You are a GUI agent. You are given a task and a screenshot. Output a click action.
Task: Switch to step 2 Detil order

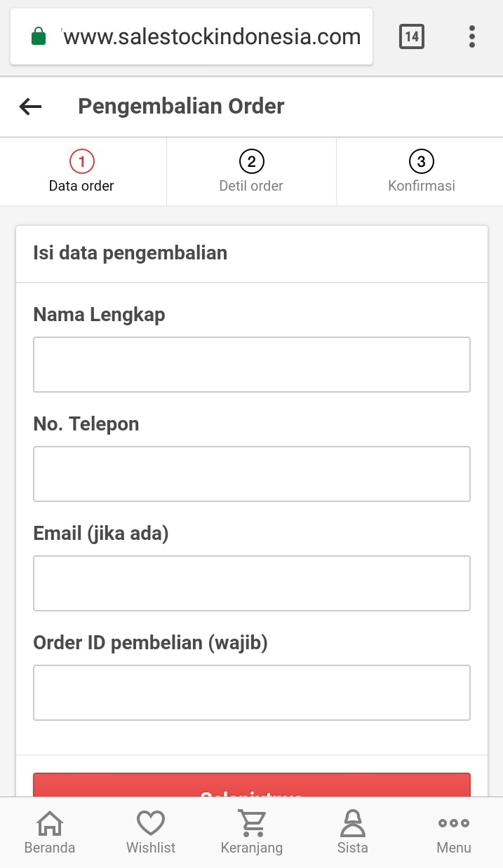pos(251,172)
